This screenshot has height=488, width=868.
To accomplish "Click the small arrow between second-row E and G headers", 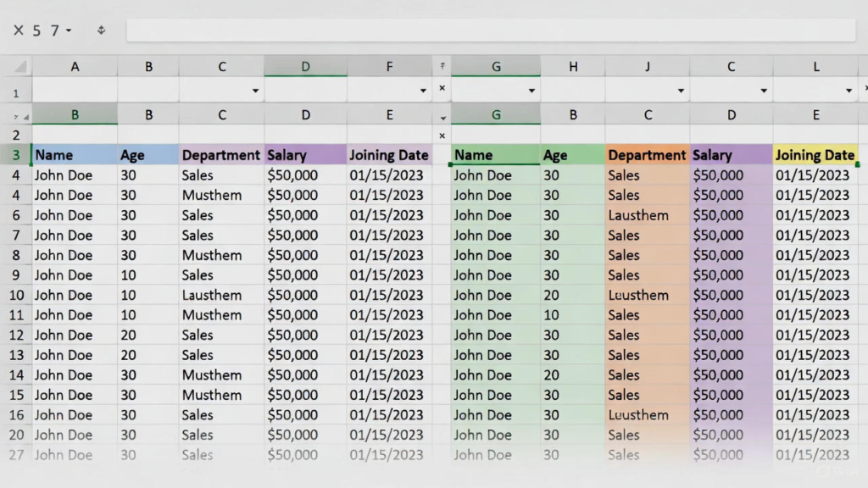I will click(x=442, y=117).
